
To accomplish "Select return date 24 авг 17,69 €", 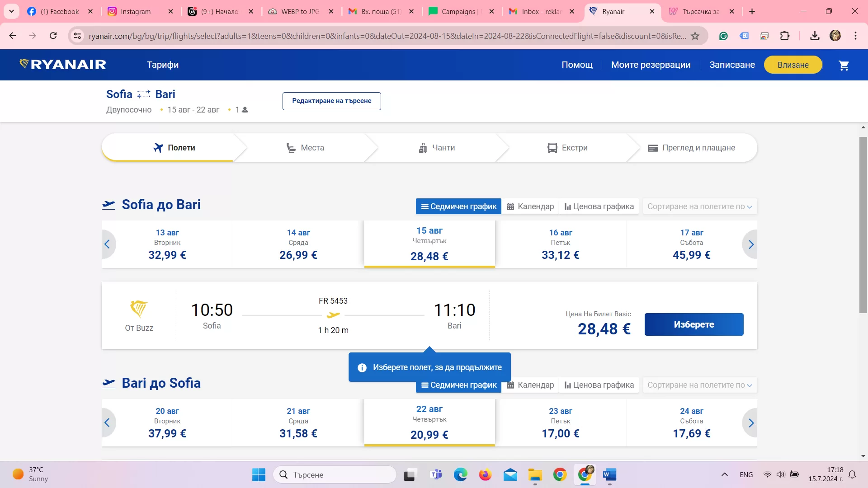I will tap(692, 423).
